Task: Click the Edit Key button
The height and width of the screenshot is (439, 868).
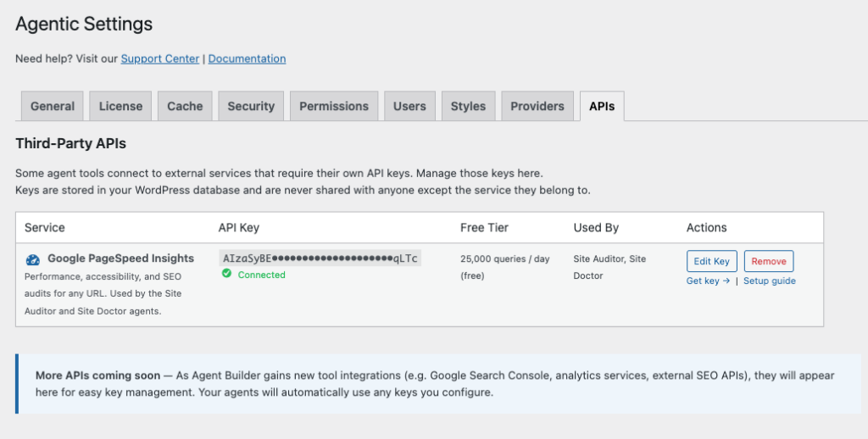Action: 712,261
